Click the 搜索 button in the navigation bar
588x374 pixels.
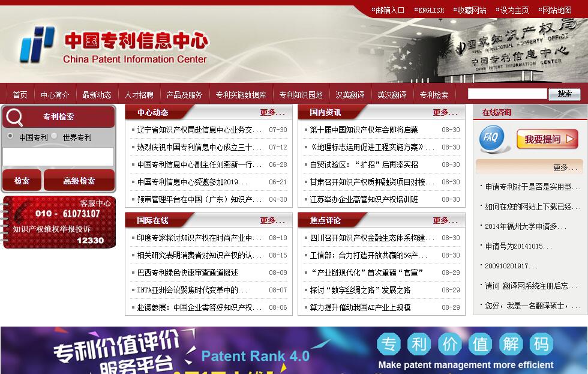coord(564,94)
